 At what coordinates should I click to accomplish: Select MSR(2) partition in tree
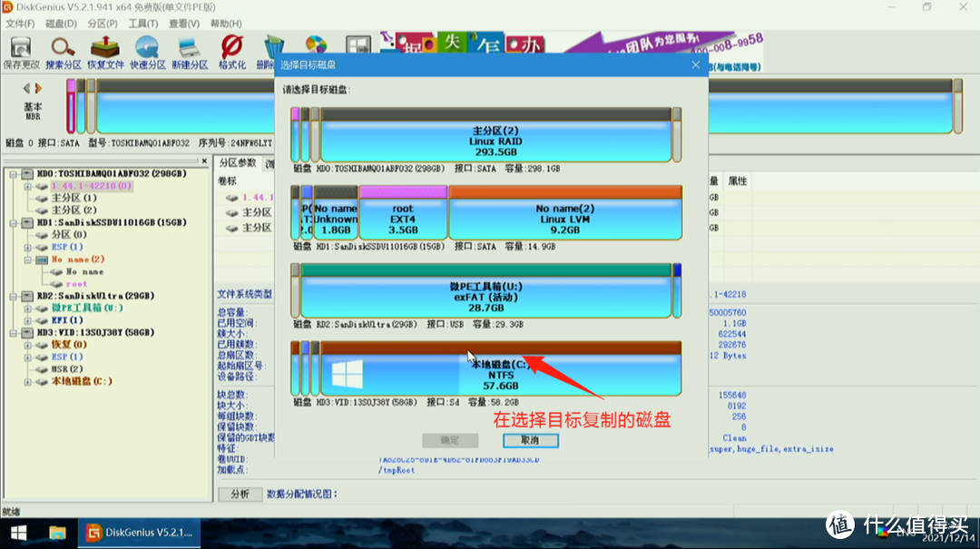[67, 369]
